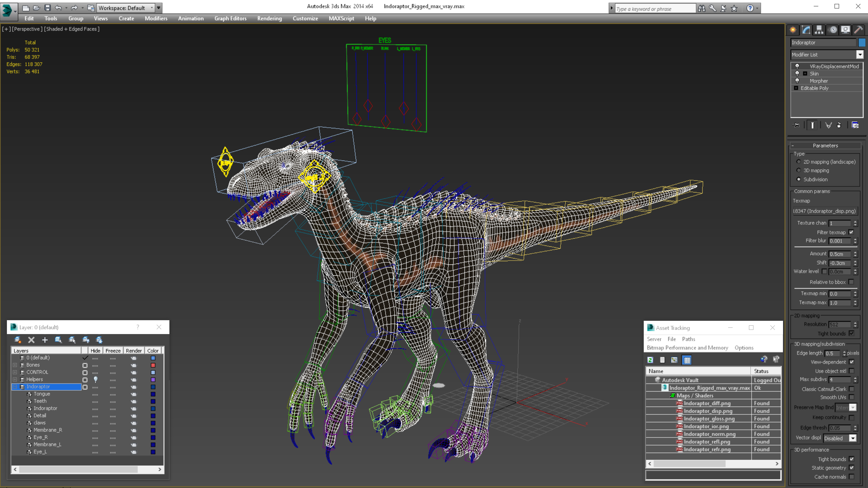Open the Utilities hammer panel tab
The height and width of the screenshot is (488, 868).
pos(859,30)
